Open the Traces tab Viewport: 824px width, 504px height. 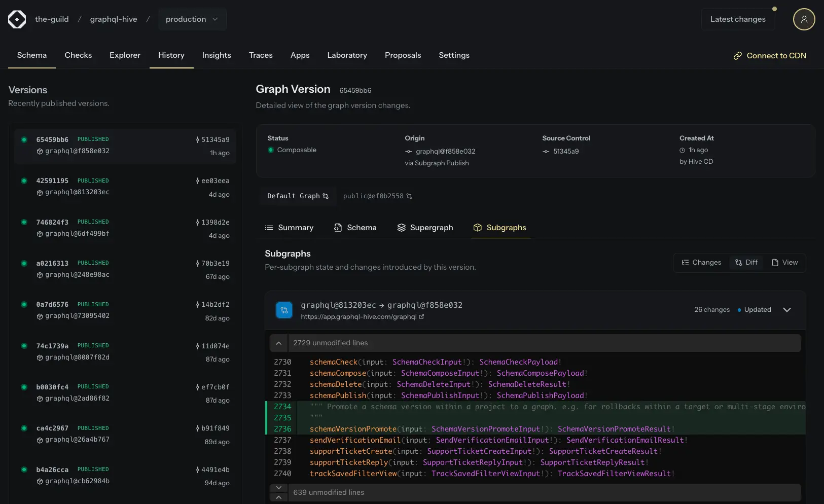point(261,55)
